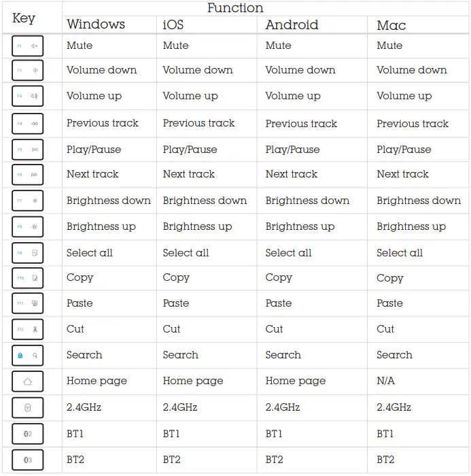
Task: Click the lock and search key icon
Action: tap(27, 355)
